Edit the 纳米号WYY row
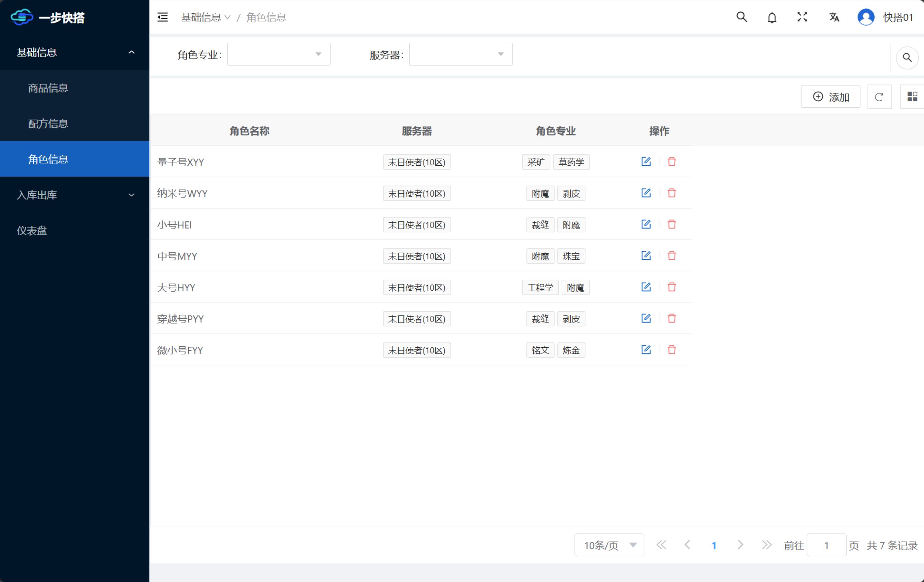 click(646, 193)
